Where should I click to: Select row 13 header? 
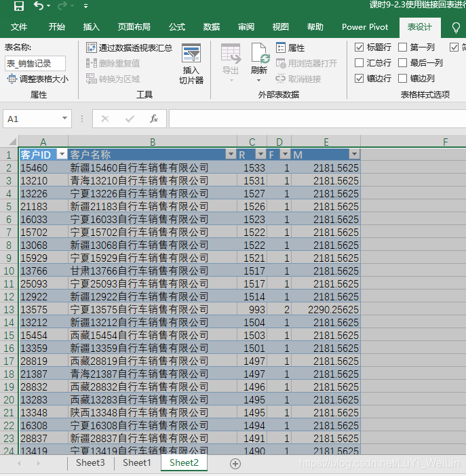[9, 309]
